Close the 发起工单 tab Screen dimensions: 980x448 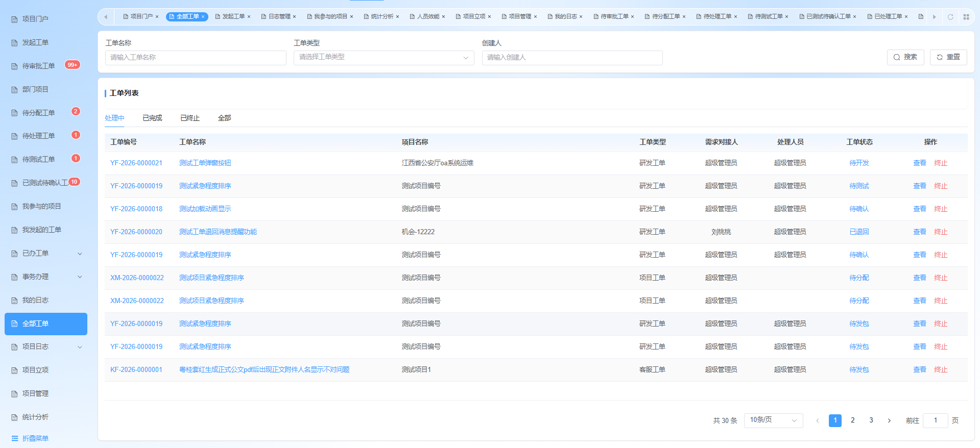[x=249, y=17]
